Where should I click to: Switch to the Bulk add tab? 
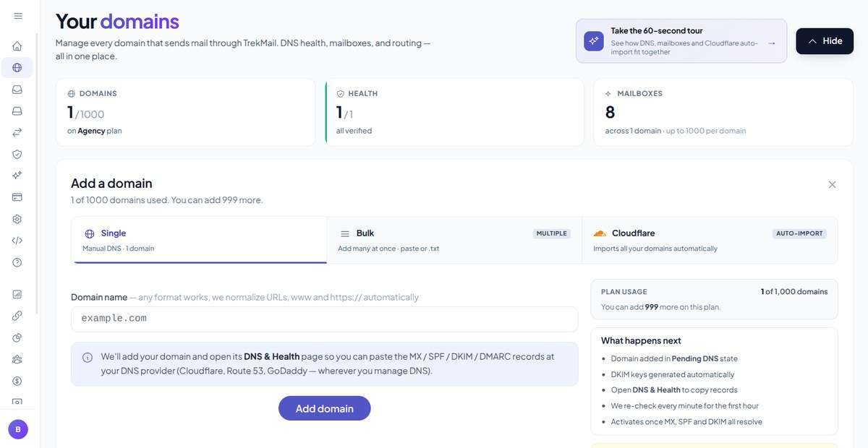pyautogui.click(x=454, y=240)
